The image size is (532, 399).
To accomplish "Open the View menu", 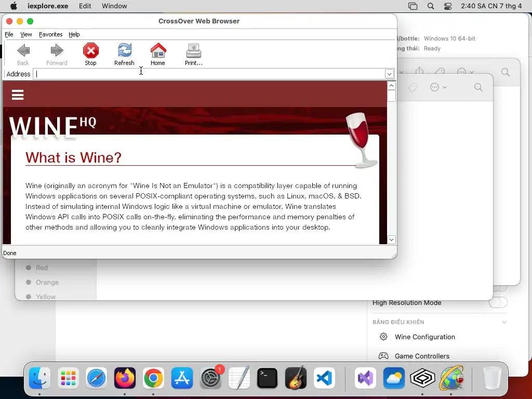I will (26, 34).
